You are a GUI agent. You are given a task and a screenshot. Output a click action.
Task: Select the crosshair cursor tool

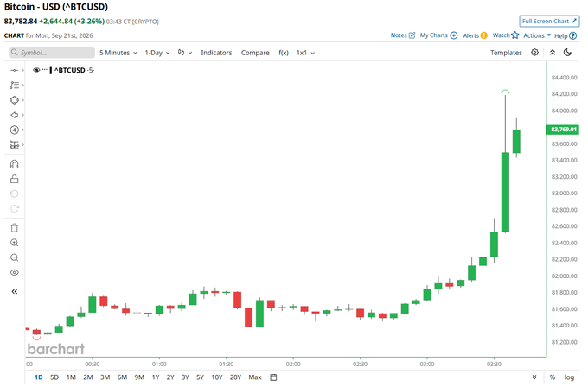14,70
